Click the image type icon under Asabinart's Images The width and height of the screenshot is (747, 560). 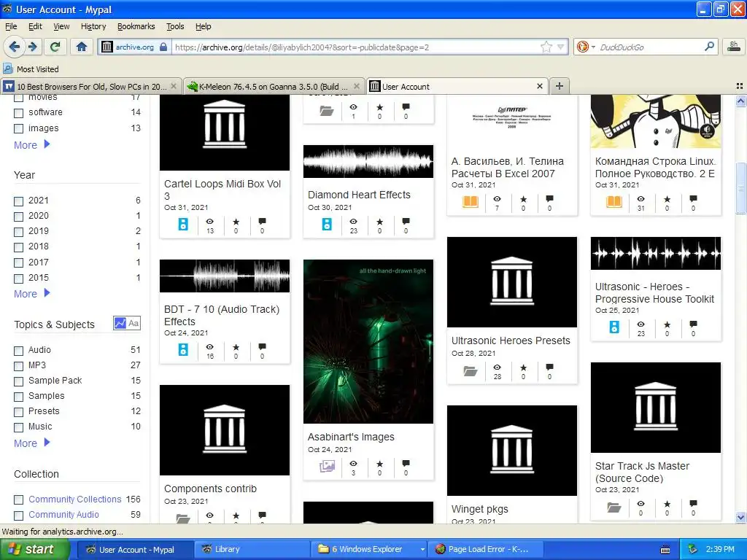327,466
